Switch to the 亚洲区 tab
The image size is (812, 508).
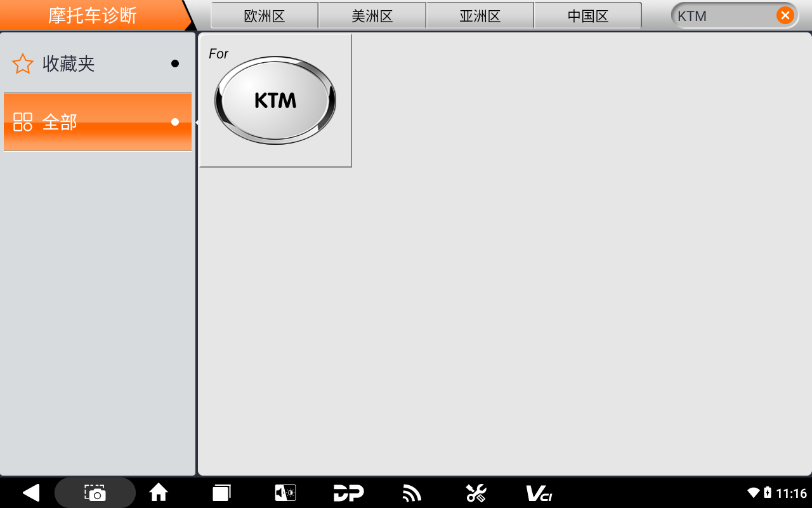[x=480, y=16]
